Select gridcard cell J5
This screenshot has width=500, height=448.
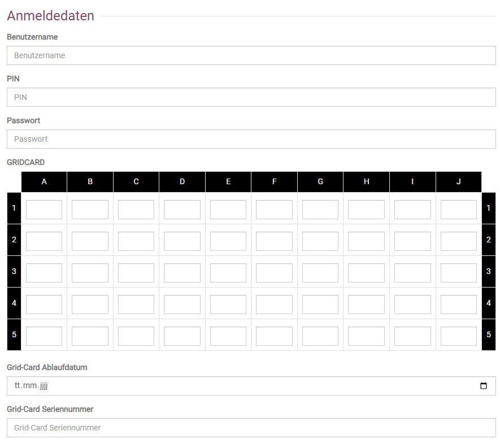(458, 336)
